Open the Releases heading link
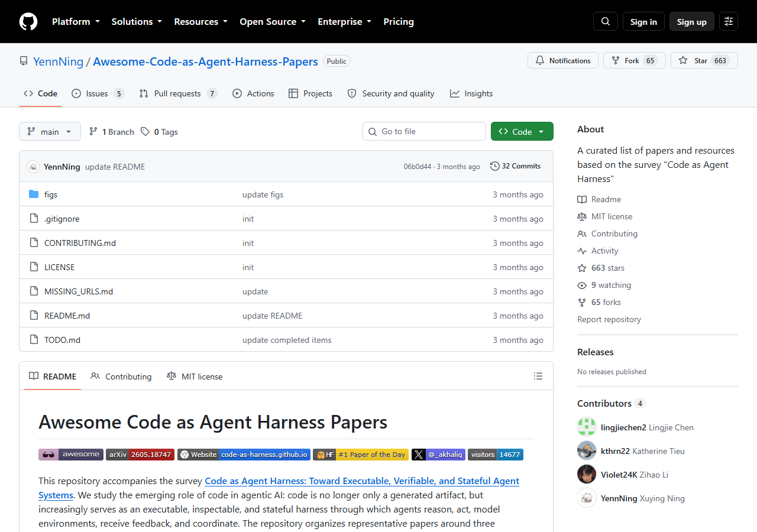757x532 pixels. 596,352
